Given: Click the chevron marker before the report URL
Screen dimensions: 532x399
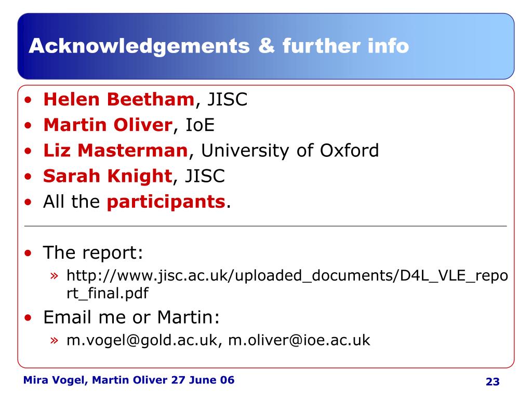Looking at the screenshot, I should [54, 275].
